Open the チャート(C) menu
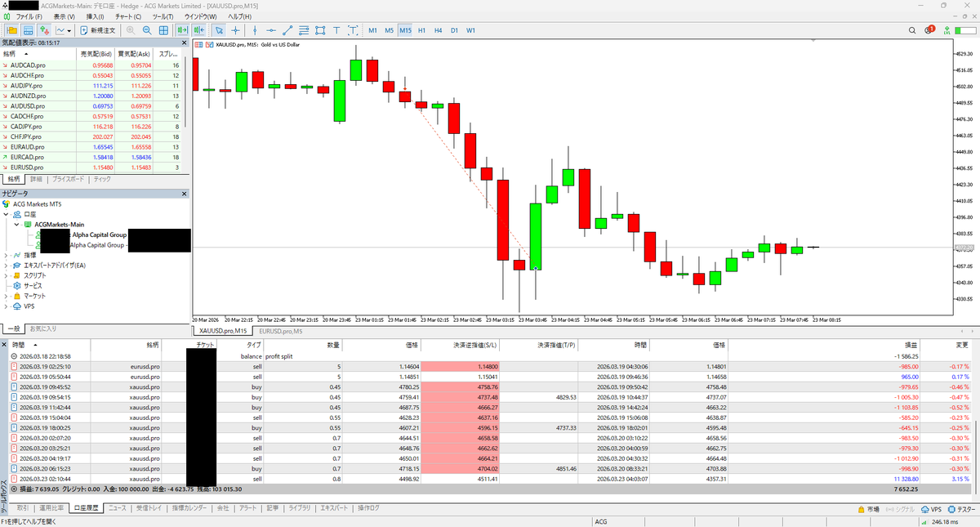 pyautogui.click(x=127, y=16)
